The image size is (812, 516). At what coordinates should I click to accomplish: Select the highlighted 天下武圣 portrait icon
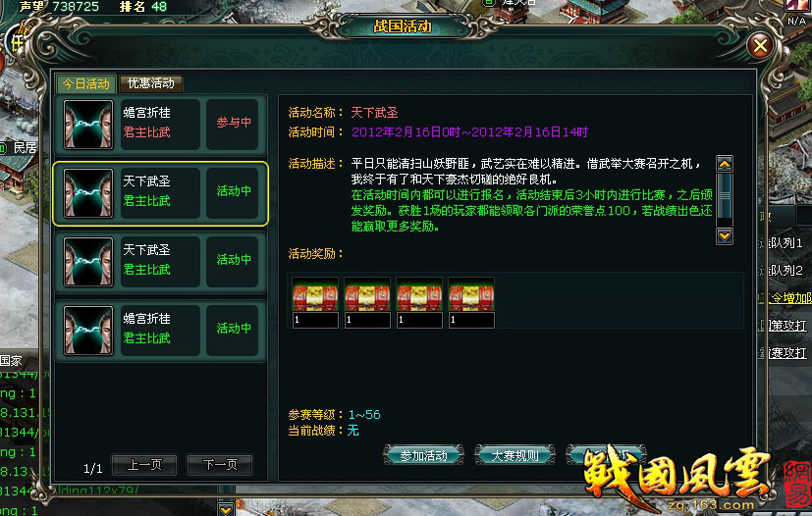point(88,193)
